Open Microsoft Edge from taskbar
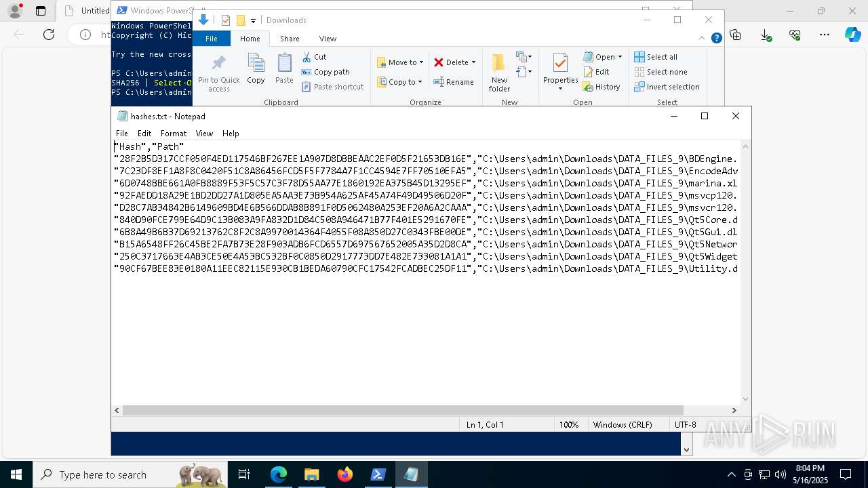 tap(279, 474)
